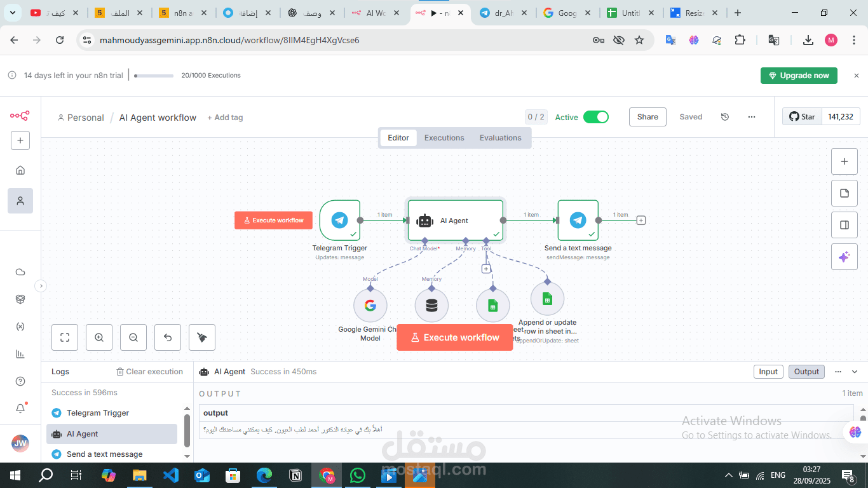The image size is (868, 488).
Task: Click Clear execution in logs
Action: coord(149,372)
